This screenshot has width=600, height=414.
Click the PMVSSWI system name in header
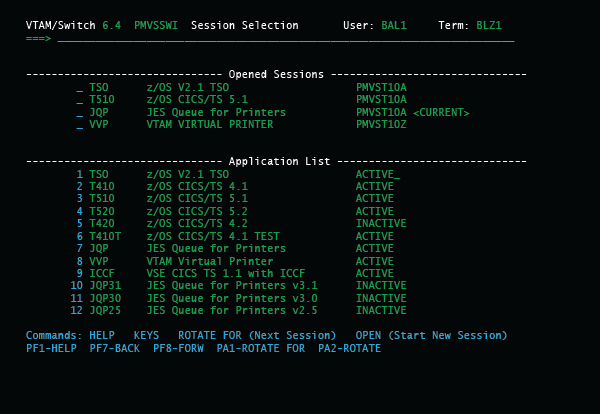pos(156,26)
